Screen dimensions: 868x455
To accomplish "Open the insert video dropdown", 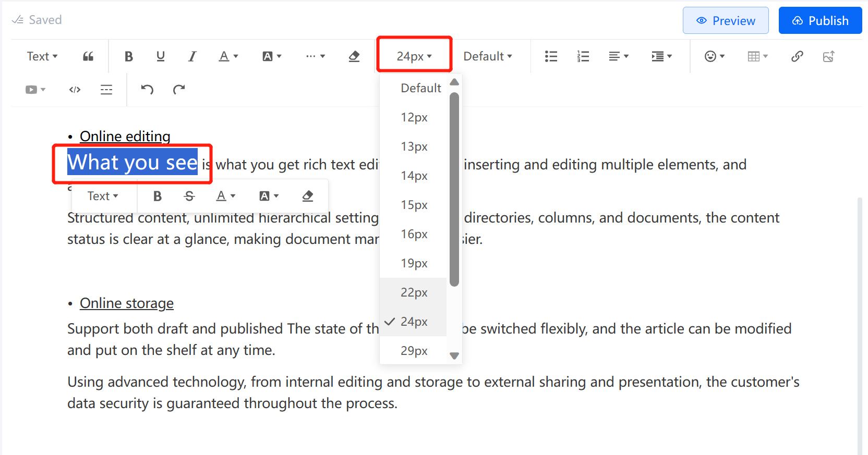I will pyautogui.click(x=35, y=90).
